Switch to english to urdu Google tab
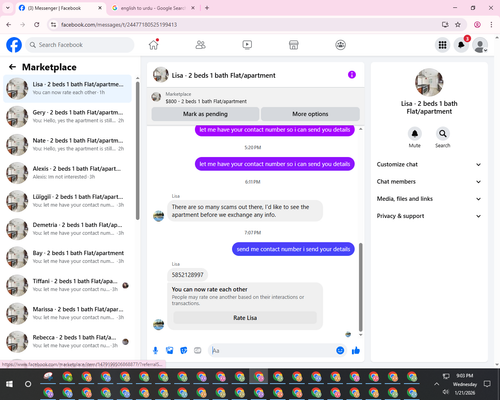 (153, 8)
